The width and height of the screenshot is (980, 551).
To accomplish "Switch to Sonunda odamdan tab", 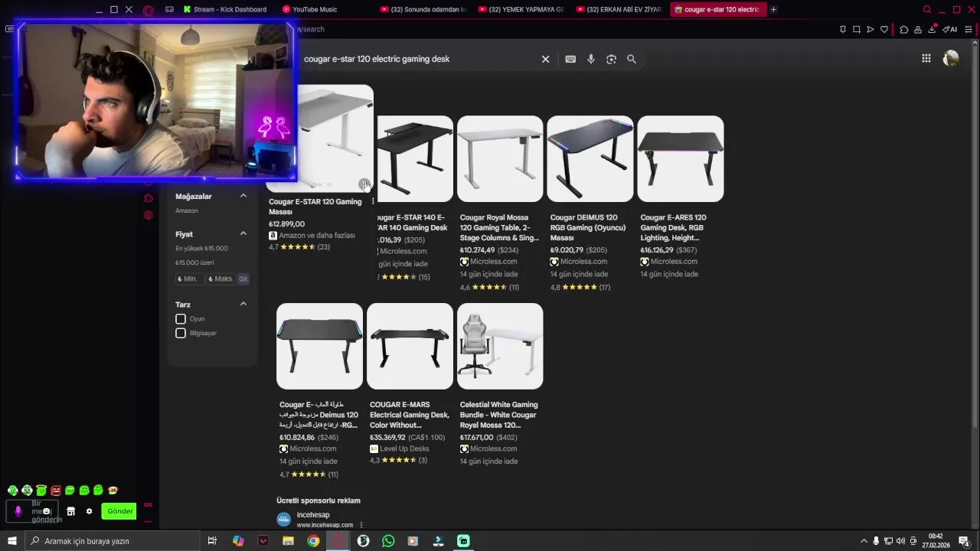I will [x=423, y=9].
